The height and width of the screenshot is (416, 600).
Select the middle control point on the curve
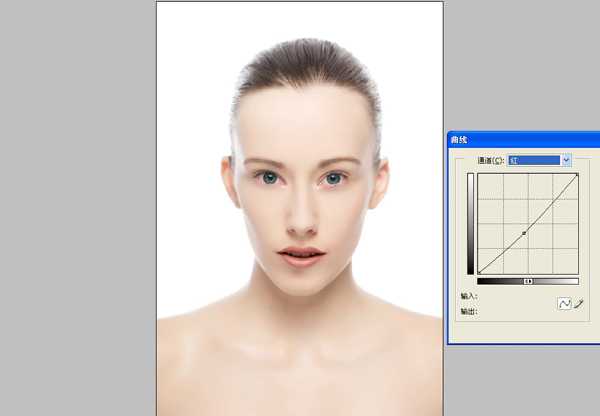[524, 233]
